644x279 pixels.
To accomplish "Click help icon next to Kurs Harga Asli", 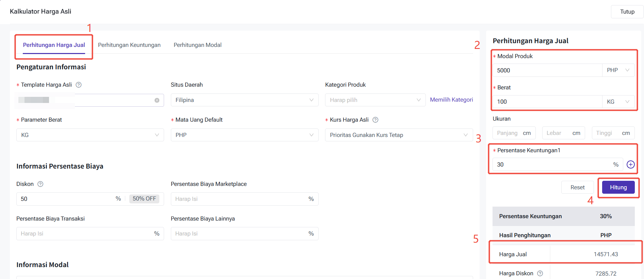I will 375,120.
